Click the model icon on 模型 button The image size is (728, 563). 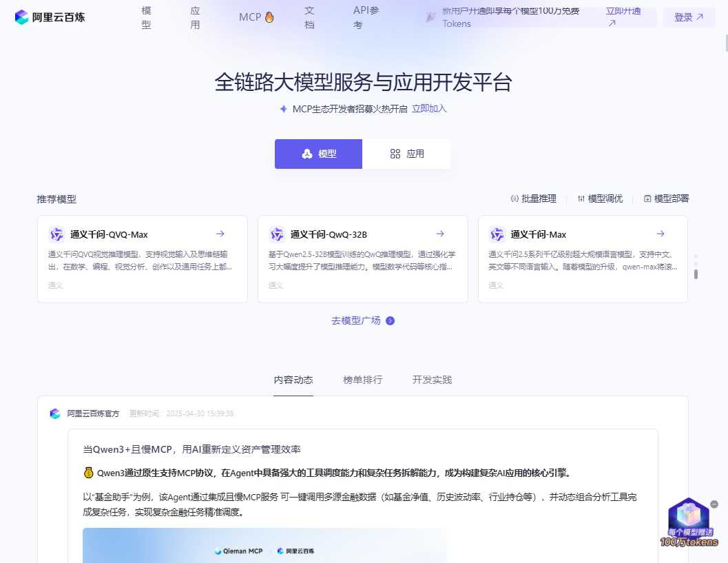(x=307, y=154)
